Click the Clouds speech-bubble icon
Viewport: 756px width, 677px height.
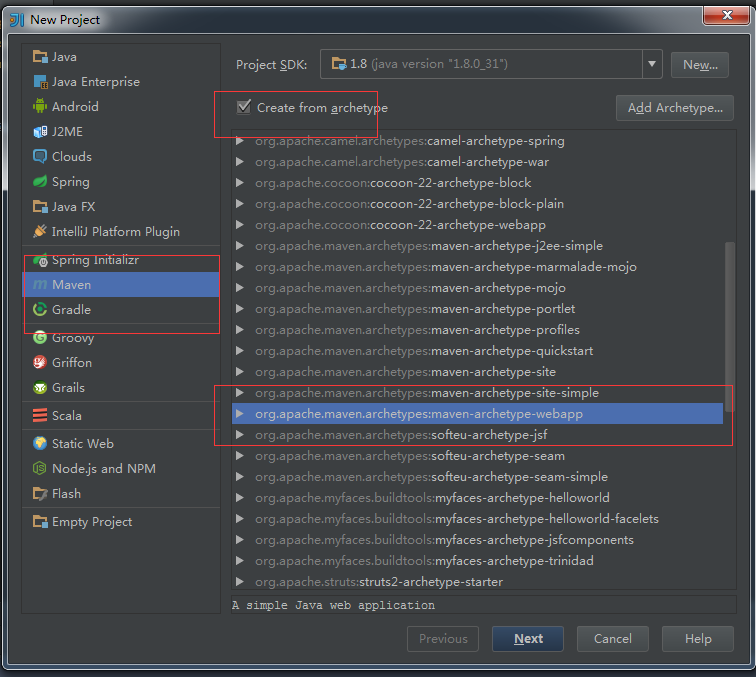tap(40, 157)
